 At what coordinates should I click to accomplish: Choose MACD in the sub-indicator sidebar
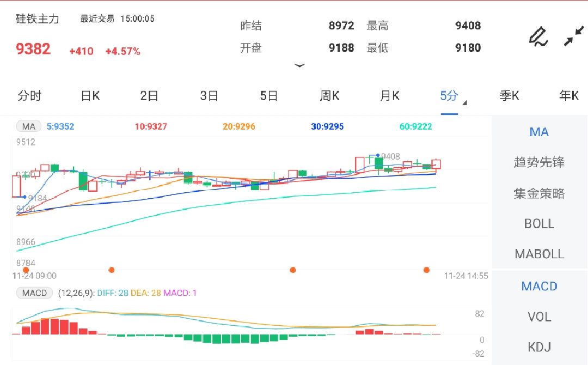tap(539, 286)
